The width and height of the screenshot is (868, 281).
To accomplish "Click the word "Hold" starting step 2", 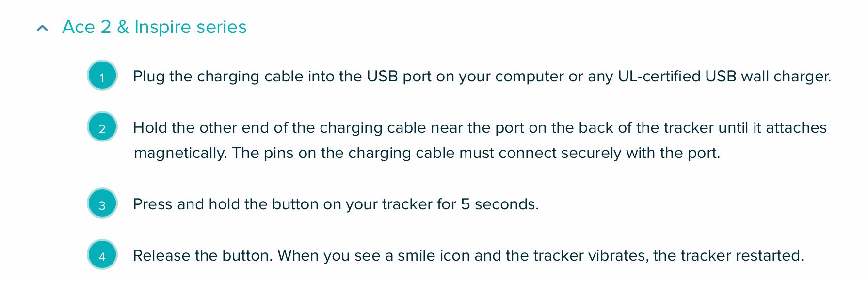I will click(x=150, y=128).
